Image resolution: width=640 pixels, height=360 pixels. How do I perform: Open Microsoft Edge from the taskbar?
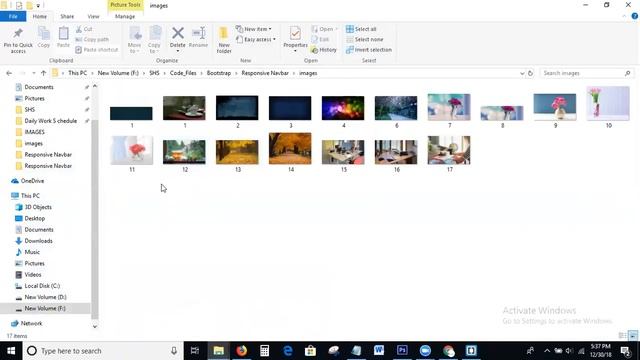288,351
